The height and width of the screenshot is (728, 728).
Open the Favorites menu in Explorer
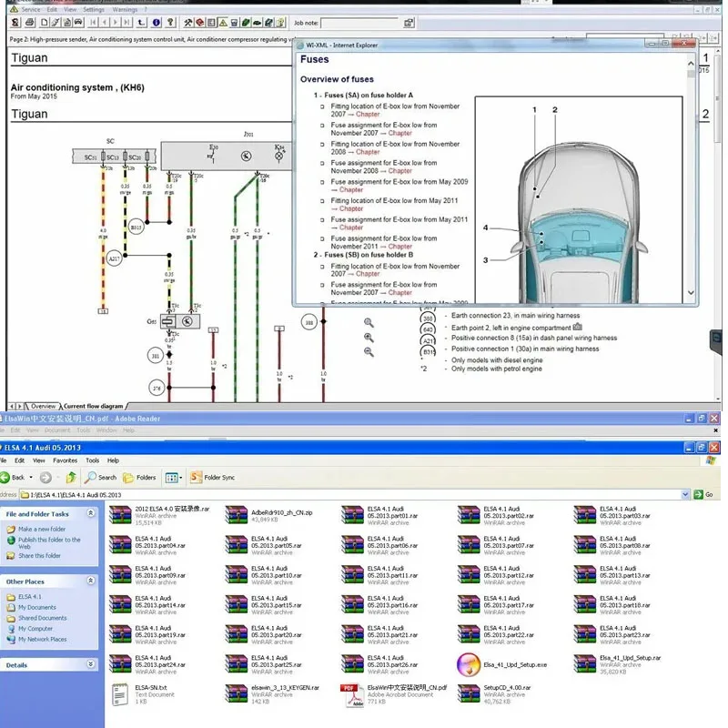(x=67, y=460)
